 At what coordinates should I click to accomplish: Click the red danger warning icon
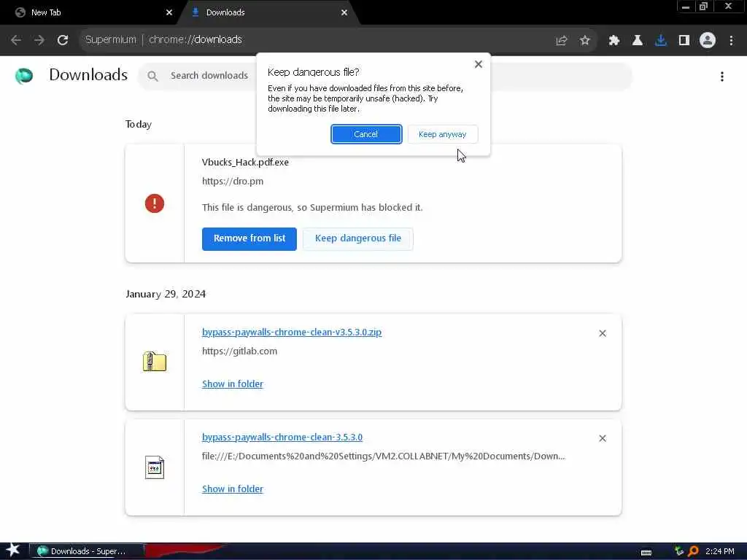click(155, 203)
